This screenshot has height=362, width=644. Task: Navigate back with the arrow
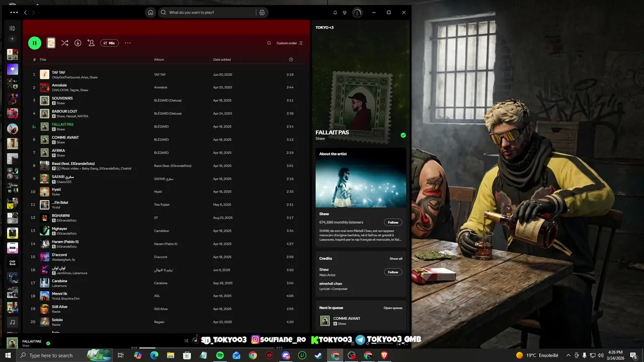26,13
